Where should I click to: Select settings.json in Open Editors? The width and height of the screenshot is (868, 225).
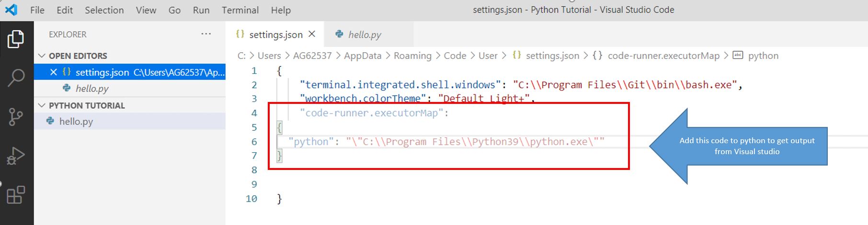coord(130,72)
